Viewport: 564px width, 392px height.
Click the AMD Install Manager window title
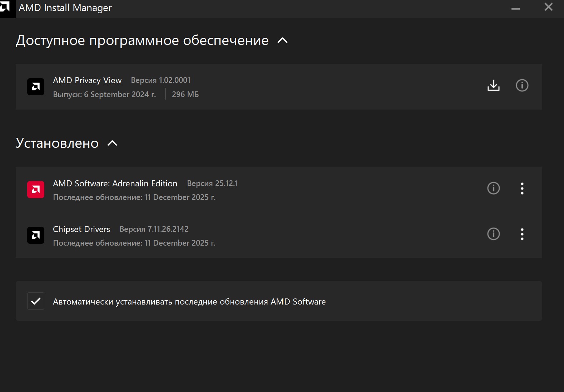pos(65,8)
